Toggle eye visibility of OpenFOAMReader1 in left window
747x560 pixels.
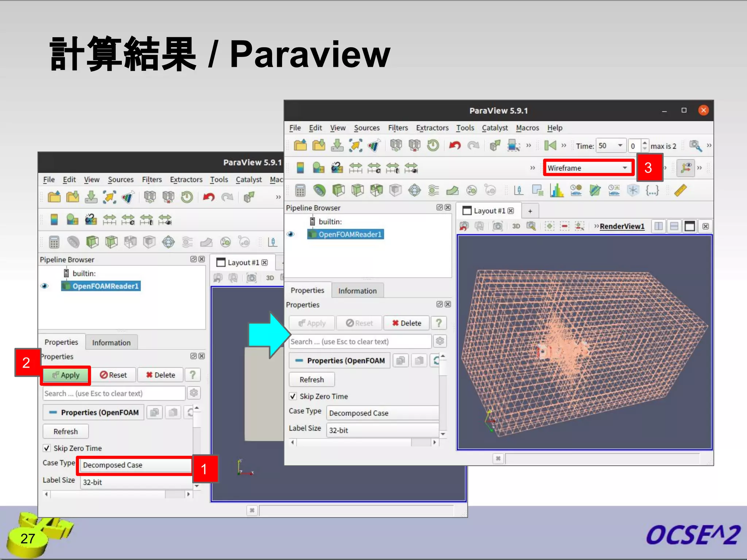[x=44, y=286]
